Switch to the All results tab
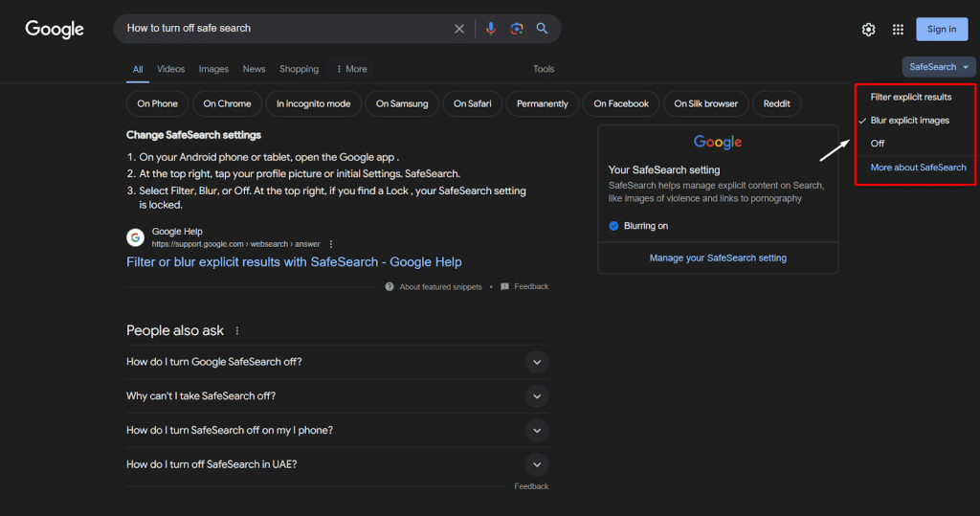The width and height of the screenshot is (980, 516). click(138, 70)
